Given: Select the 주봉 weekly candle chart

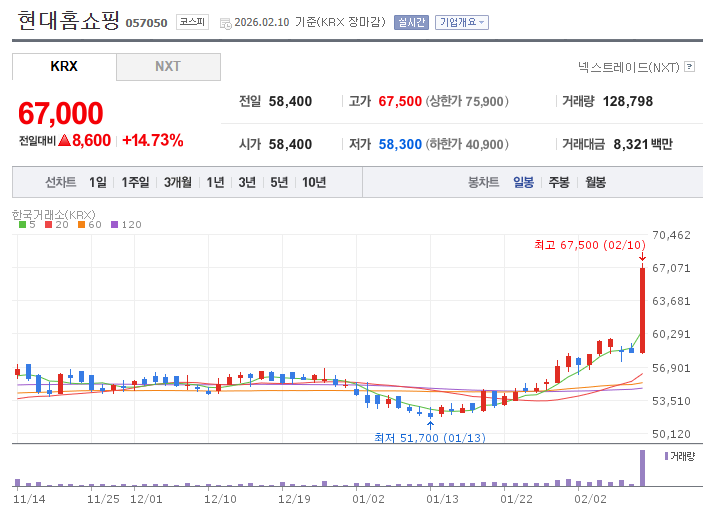Looking at the screenshot, I should (x=559, y=182).
